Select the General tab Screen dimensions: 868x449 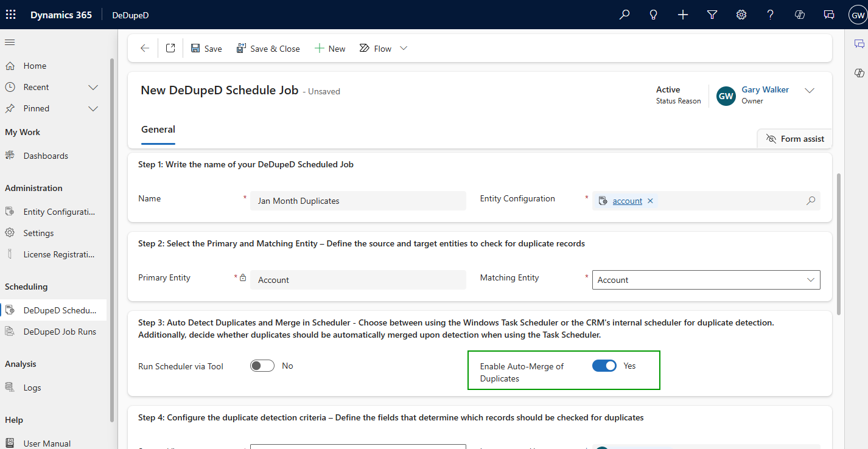[x=158, y=130]
